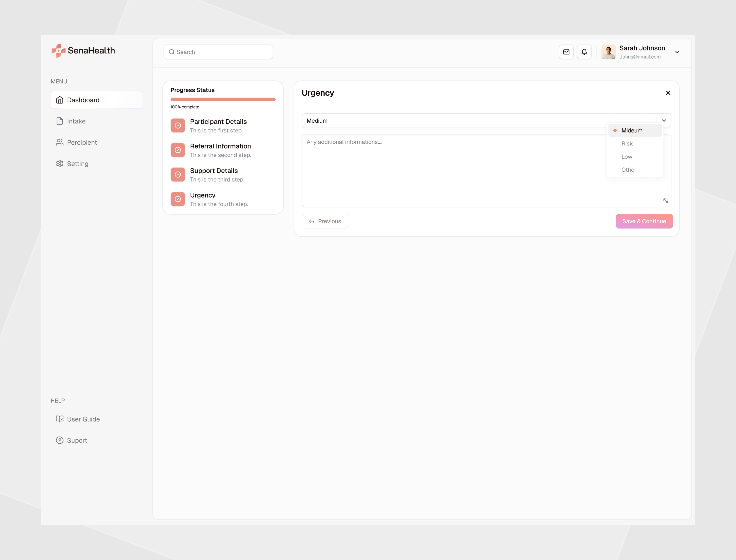
Task: Click the search magnifier icon
Action: click(x=172, y=52)
